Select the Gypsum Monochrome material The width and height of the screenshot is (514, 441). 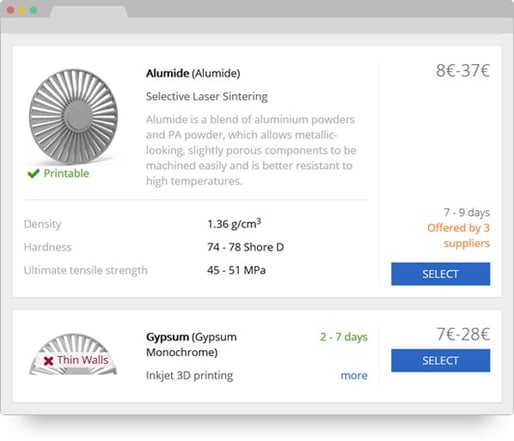440,360
